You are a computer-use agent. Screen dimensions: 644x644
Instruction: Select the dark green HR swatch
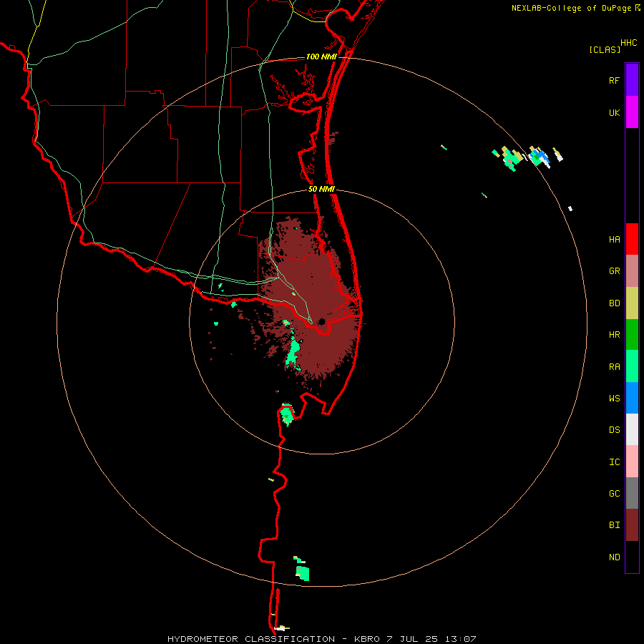[632, 335]
